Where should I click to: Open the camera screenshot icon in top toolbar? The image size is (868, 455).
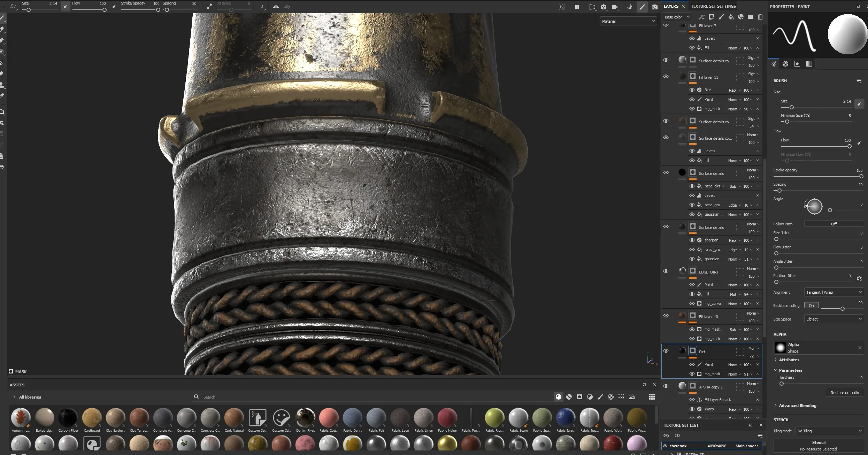pos(655,7)
